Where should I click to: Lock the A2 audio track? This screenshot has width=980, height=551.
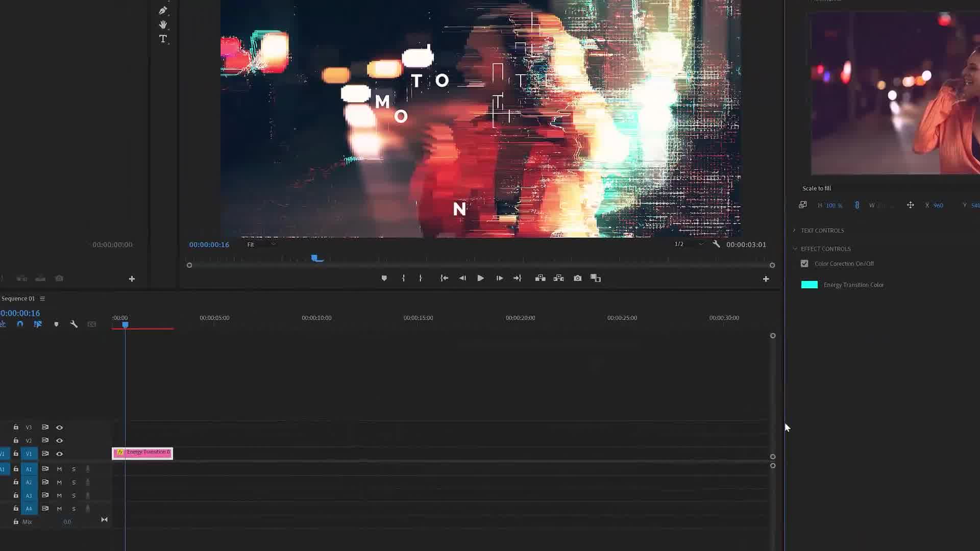click(16, 482)
